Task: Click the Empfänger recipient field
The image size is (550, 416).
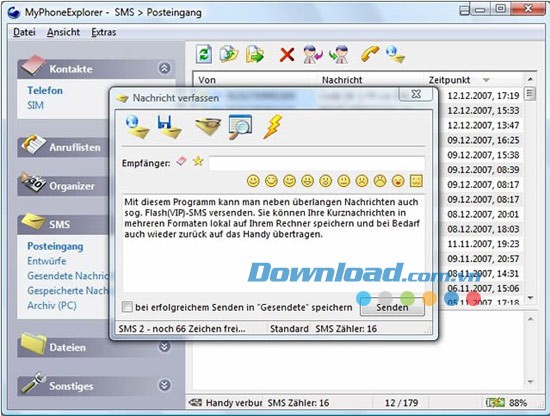Action: coord(317,163)
